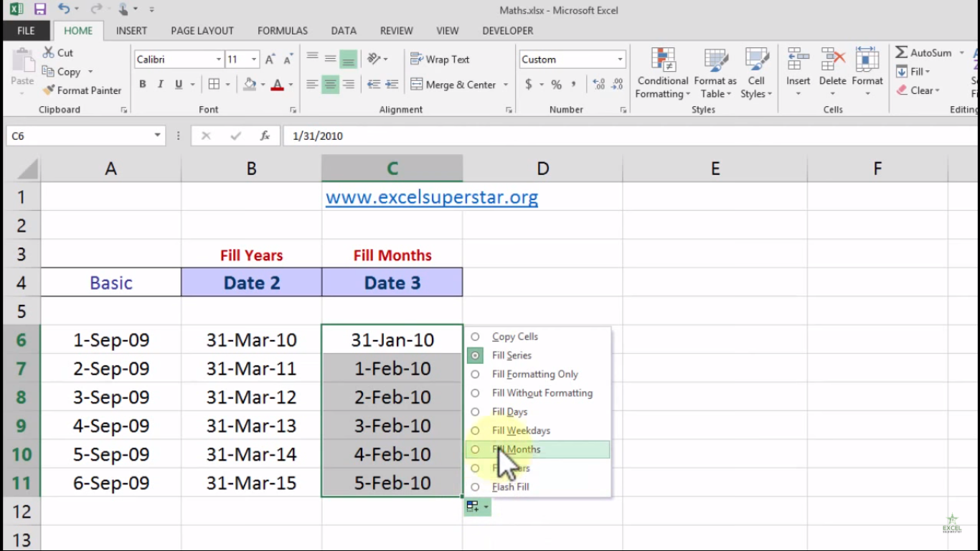Open Format as Table gallery
This screenshot has width=980, height=551.
(x=715, y=73)
